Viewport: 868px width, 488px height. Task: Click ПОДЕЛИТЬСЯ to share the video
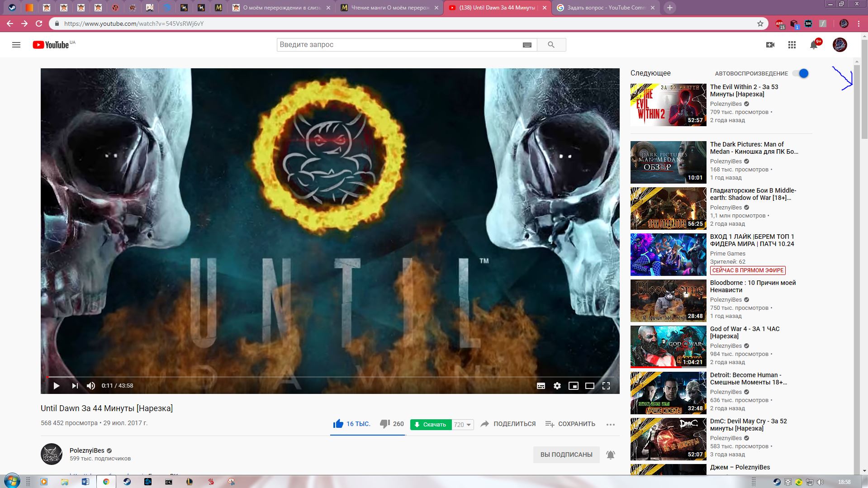(508, 424)
